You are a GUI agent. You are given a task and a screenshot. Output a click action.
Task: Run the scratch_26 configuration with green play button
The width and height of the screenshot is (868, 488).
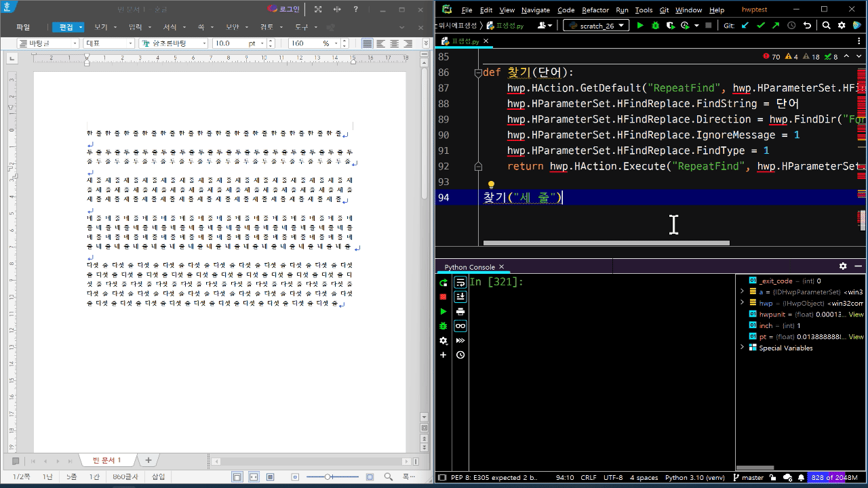pyautogui.click(x=640, y=25)
